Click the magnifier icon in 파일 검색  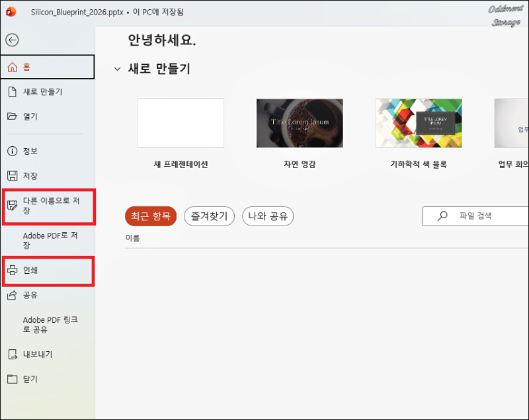(442, 216)
